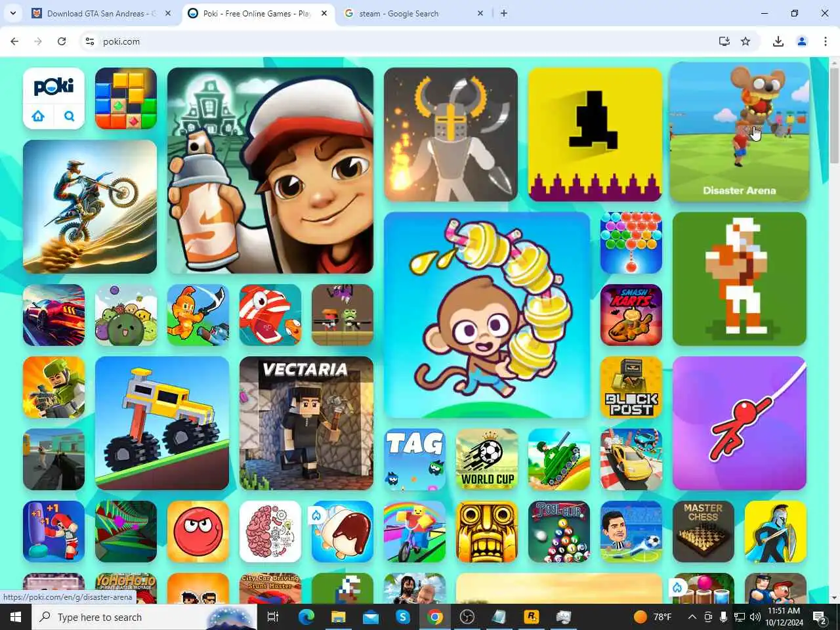Viewport: 840px width, 630px height.
Task: Show hidden system tray icons chevron
Action: point(692,617)
